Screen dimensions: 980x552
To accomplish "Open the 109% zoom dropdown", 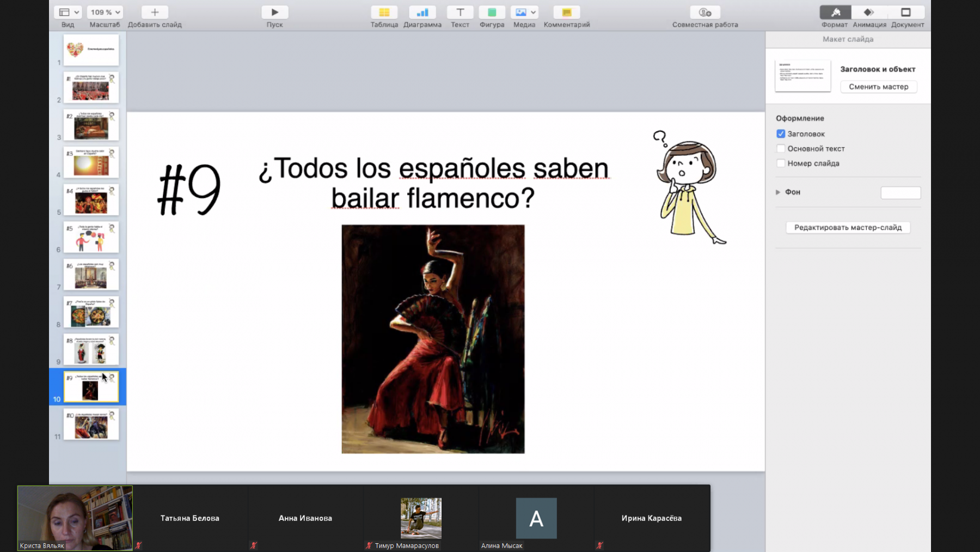I will [105, 12].
